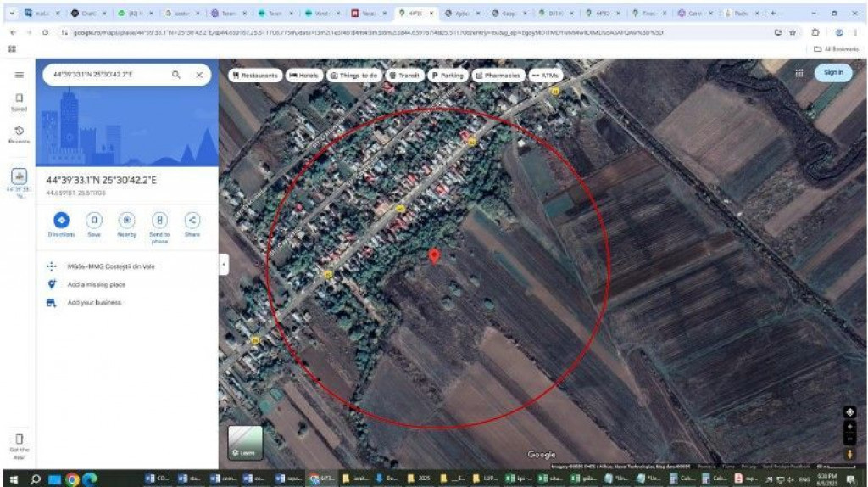The width and height of the screenshot is (868, 487).
Task: Clear the search box with X
Action: point(199,75)
